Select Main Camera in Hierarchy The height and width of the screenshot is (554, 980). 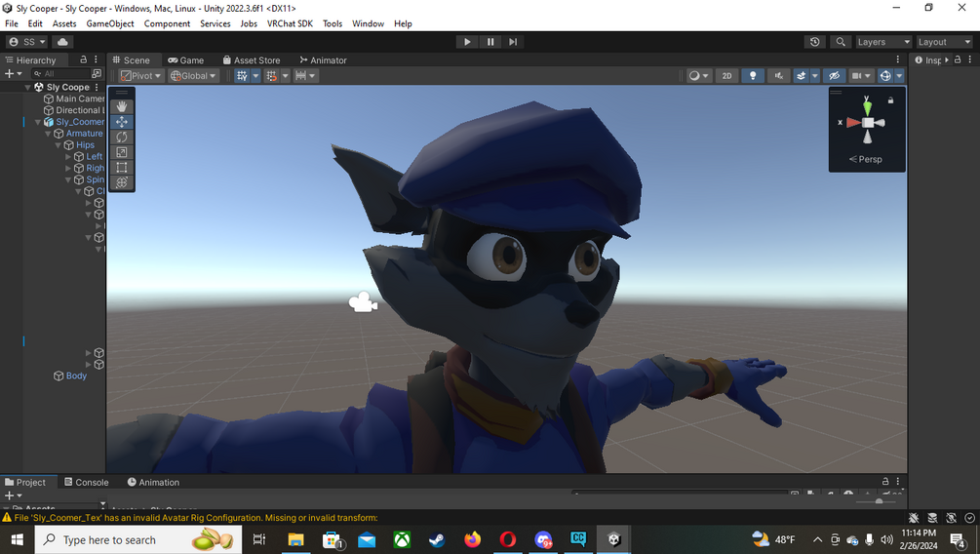(74, 99)
